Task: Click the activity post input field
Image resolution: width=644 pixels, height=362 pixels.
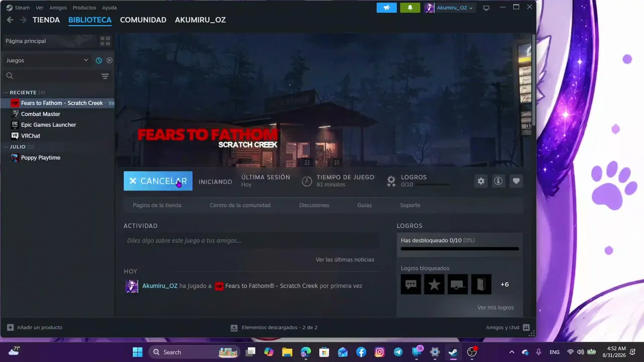Action: [x=251, y=240]
